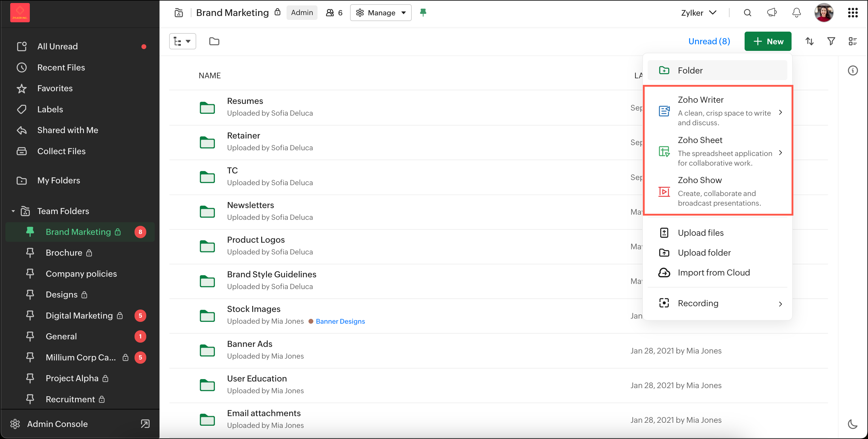
Task: Open the filter funnel icon
Action: pos(831,42)
